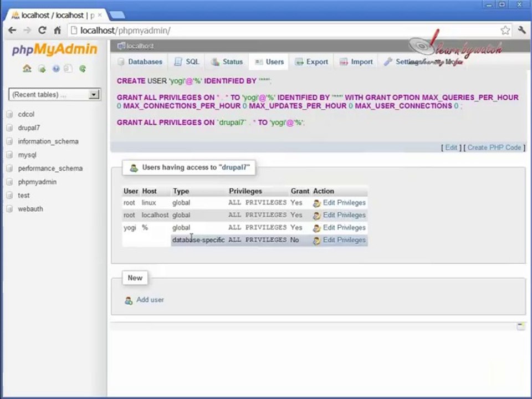Click the 'yogi' user cell
Screen dimensions: 532x399
[x=130, y=228]
